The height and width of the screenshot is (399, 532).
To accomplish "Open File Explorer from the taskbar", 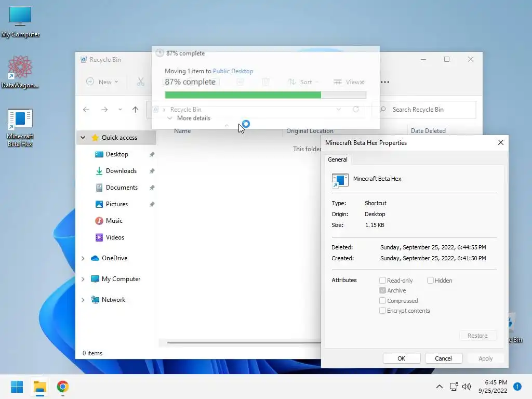I will click(x=39, y=387).
